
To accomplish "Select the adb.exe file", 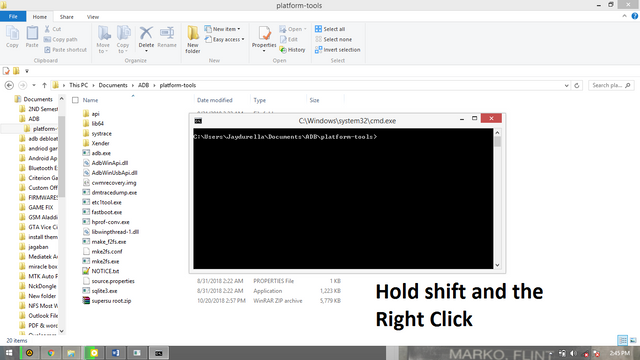I will (x=97, y=153).
